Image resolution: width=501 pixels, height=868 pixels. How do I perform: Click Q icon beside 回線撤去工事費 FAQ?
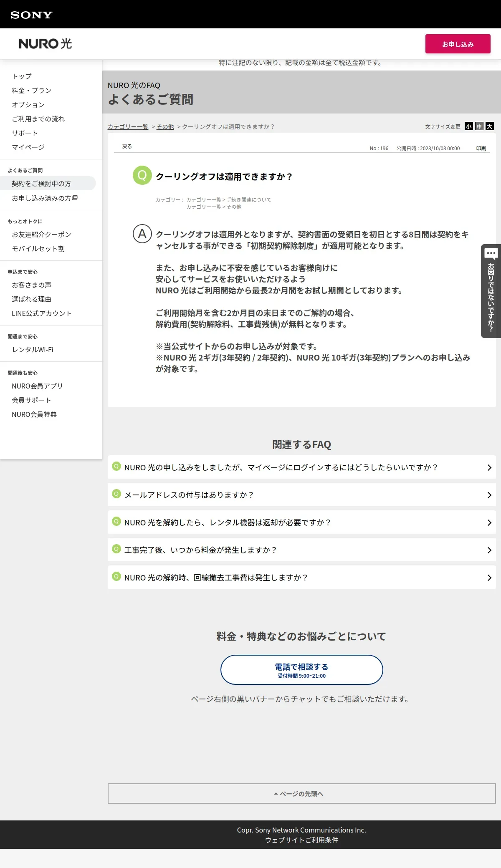coord(116,576)
